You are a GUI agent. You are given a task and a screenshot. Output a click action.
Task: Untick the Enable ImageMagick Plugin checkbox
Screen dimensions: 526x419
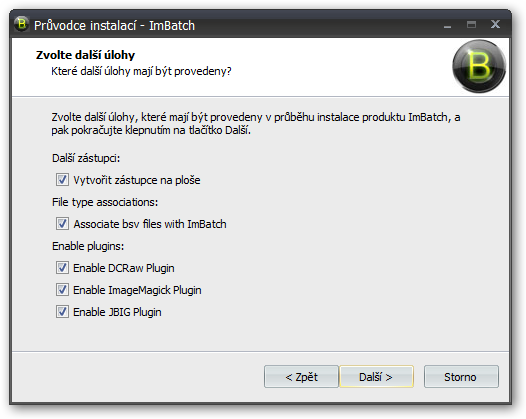pyautogui.click(x=62, y=290)
